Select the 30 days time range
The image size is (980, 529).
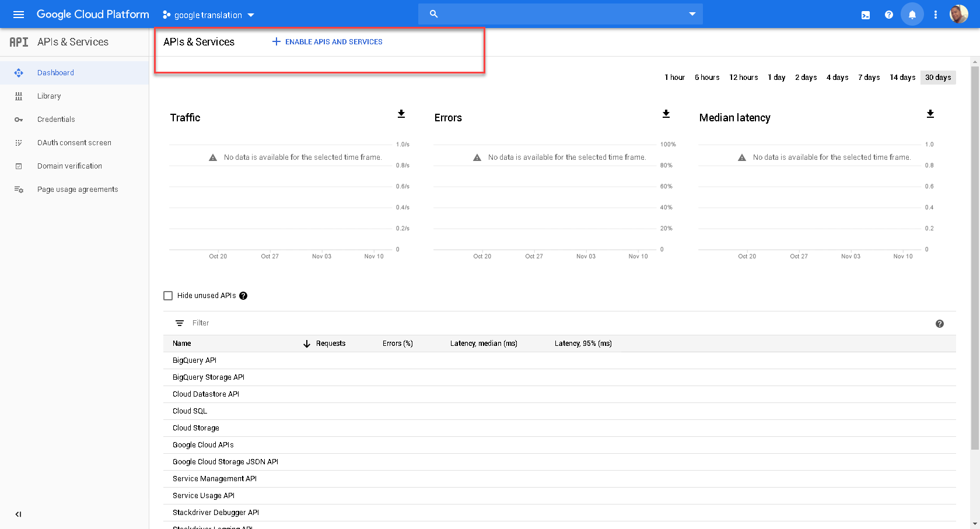tap(938, 77)
